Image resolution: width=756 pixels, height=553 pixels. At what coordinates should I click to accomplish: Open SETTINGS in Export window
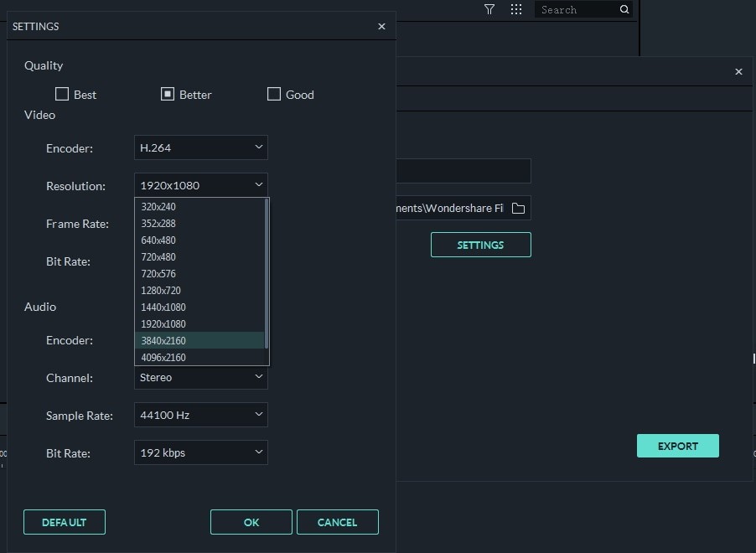click(x=481, y=245)
